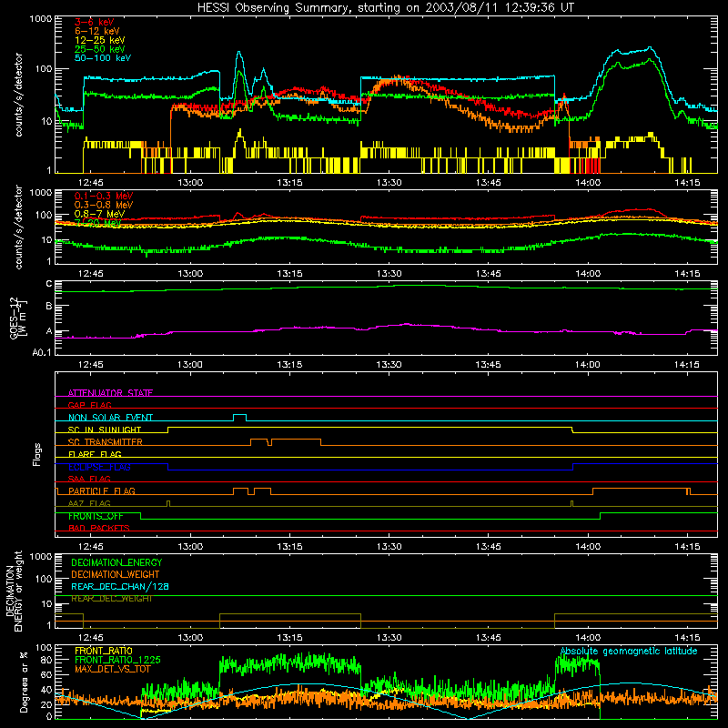Click the PARTICLE_FLAG label
The width and height of the screenshot is (728, 728).
(102, 490)
